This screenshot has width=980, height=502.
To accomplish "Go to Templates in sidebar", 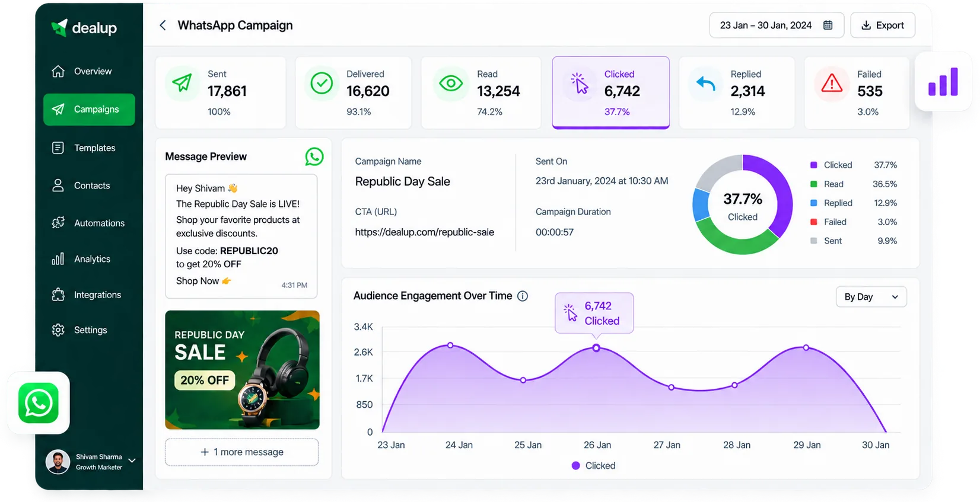I will (x=89, y=148).
